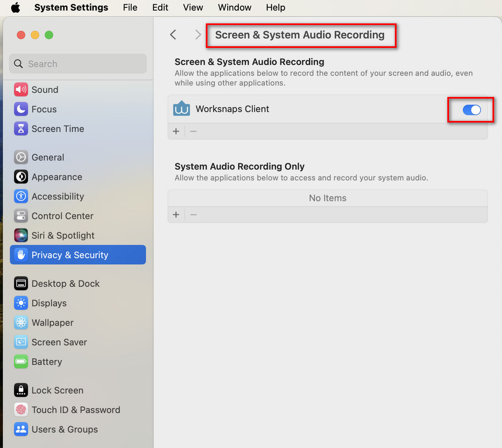Add app to System Audio Recording Only list
The image size is (502, 448).
point(176,215)
